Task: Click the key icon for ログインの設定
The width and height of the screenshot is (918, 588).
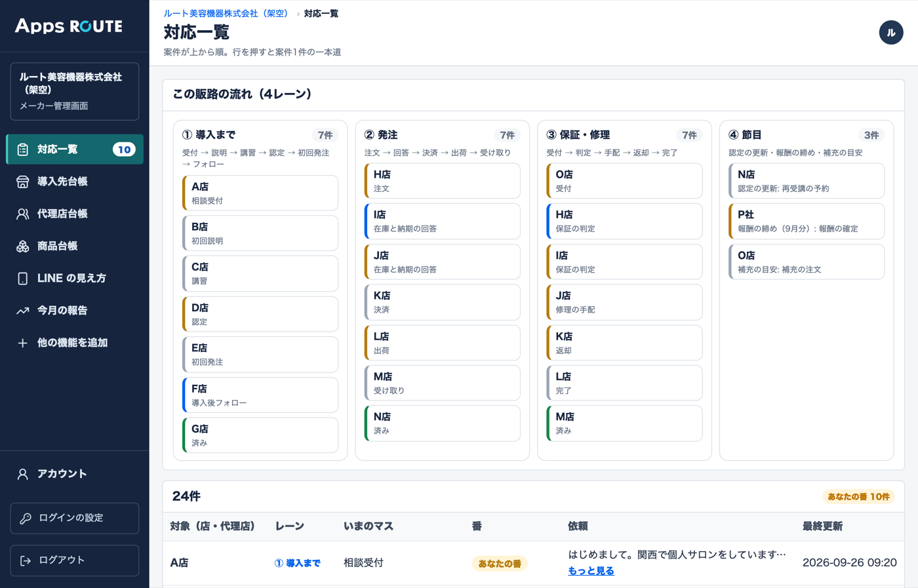Action: click(x=26, y=518)
